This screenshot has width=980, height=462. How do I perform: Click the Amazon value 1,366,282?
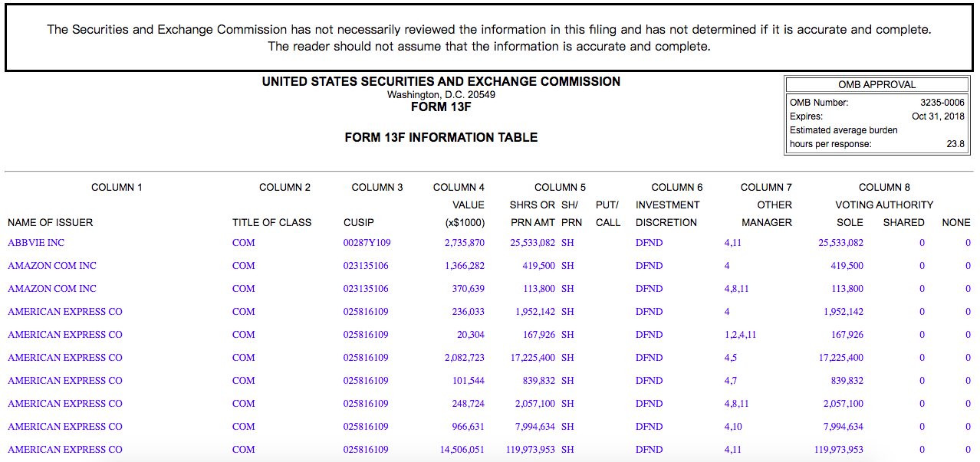tap(464, 266)
